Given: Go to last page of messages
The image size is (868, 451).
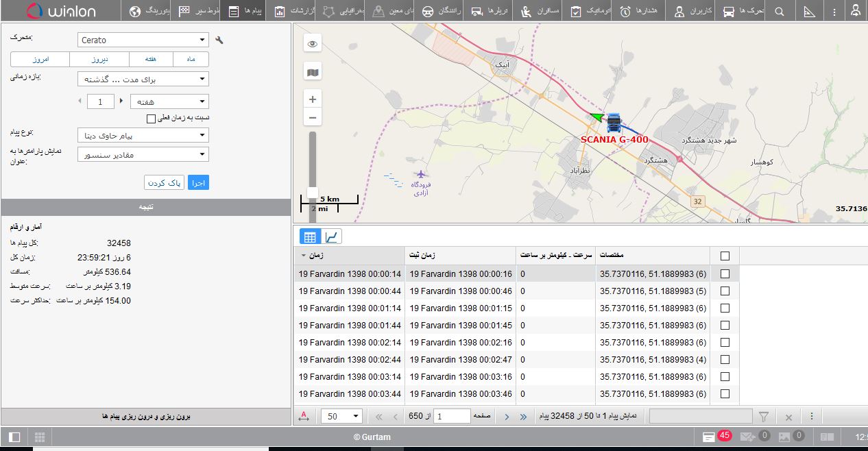Looking at the screenshot, I should tap(524, 417).
